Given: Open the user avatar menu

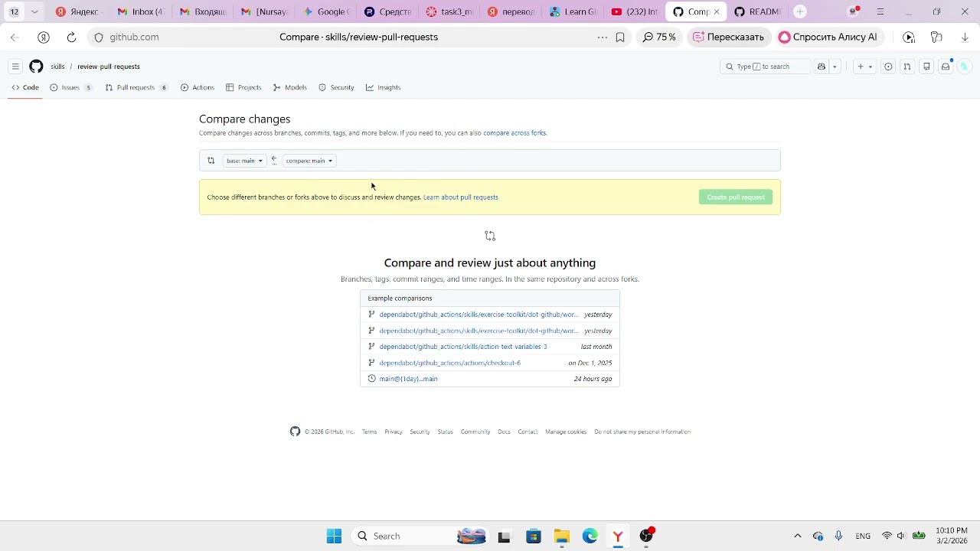Looking at the screenshot, I should pos(964,67).
